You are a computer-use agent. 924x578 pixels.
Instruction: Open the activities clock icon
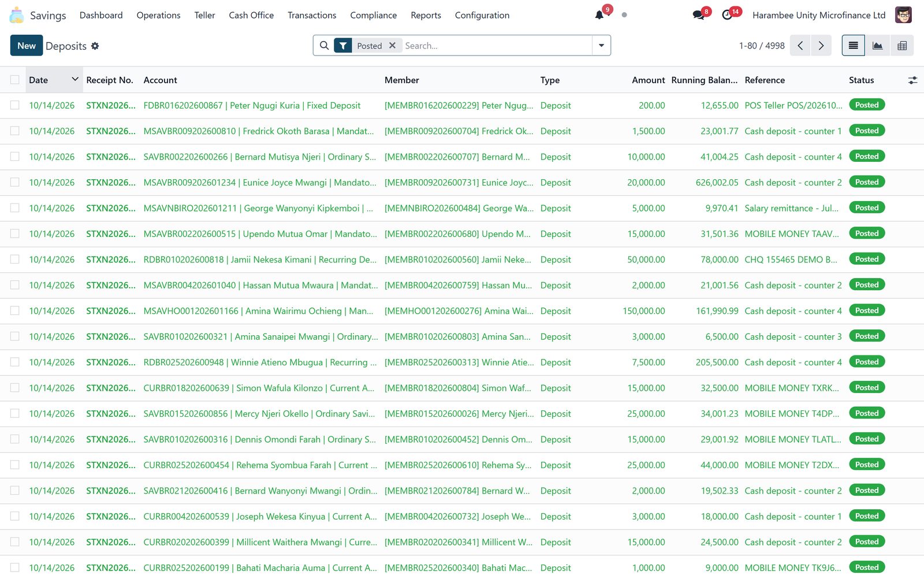pyautogui.click(x=727, y=15)
